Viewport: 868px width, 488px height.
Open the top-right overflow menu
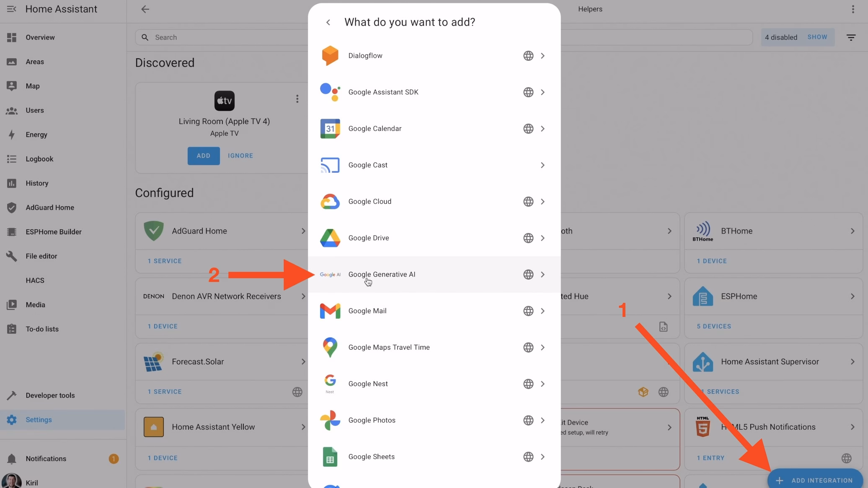click(853, 9)
